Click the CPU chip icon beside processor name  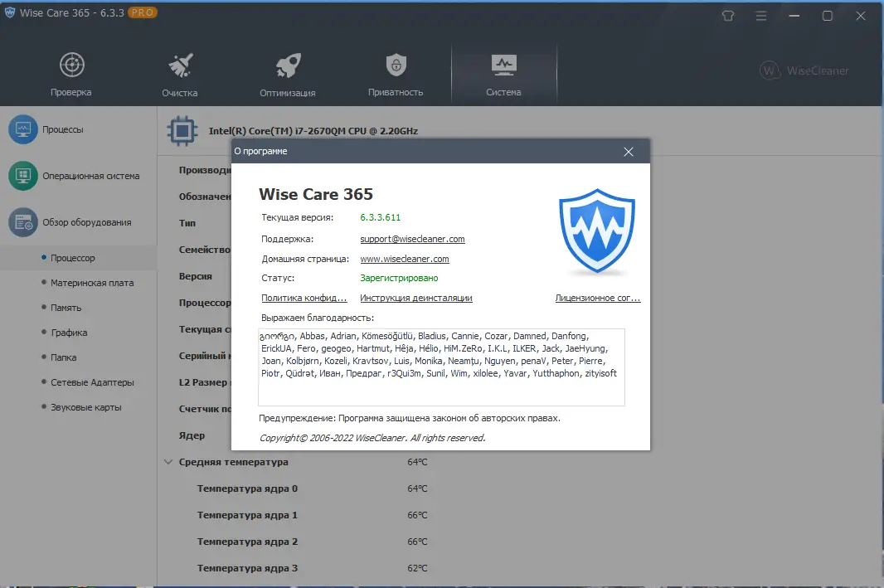click(184, 130)
